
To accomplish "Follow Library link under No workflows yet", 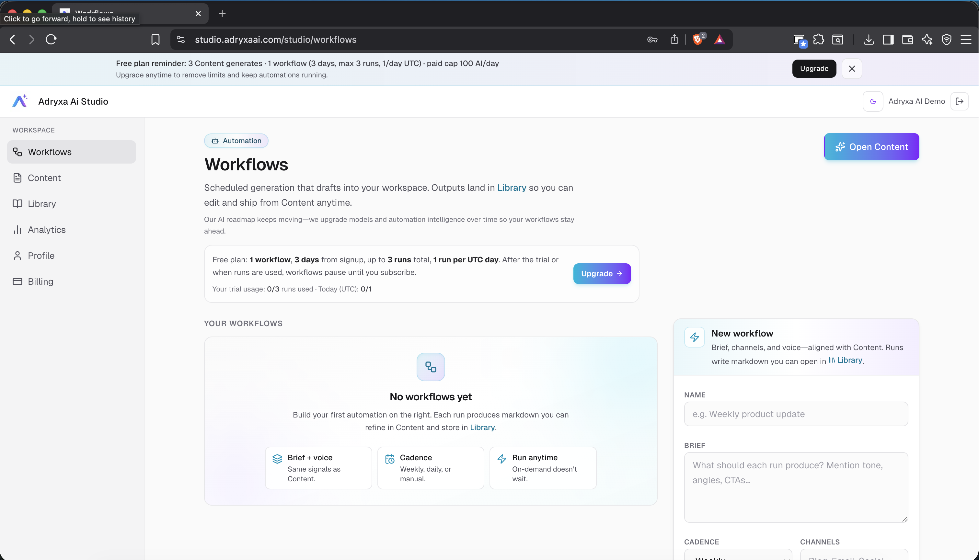I will pos(482,428).
